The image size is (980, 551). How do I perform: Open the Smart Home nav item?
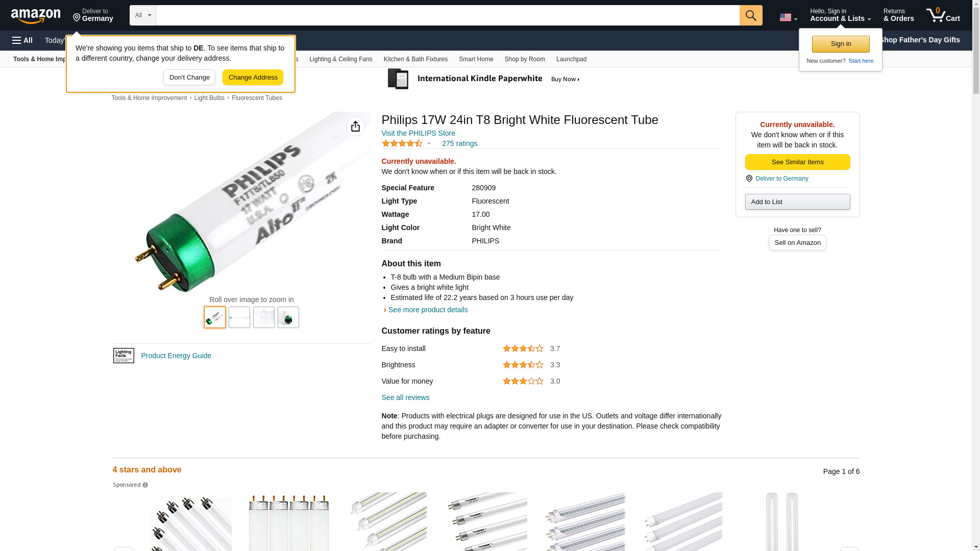tap(476, 59)
